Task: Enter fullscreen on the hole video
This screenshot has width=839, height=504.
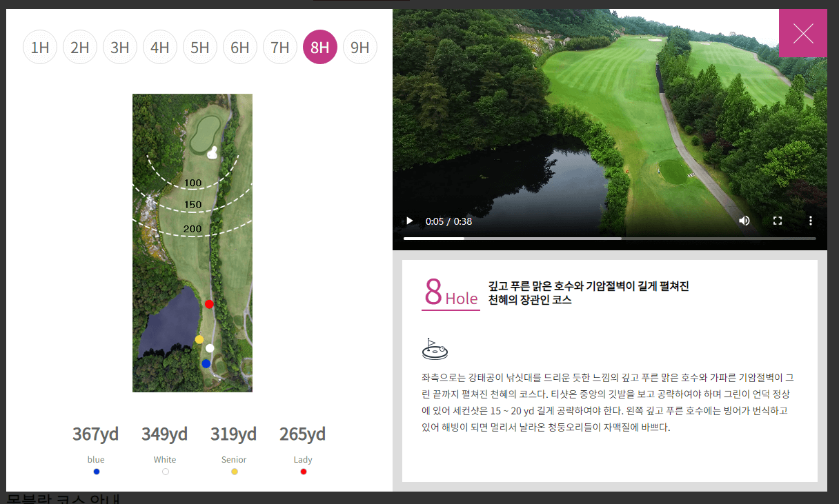Action: [x=778, y=220]
